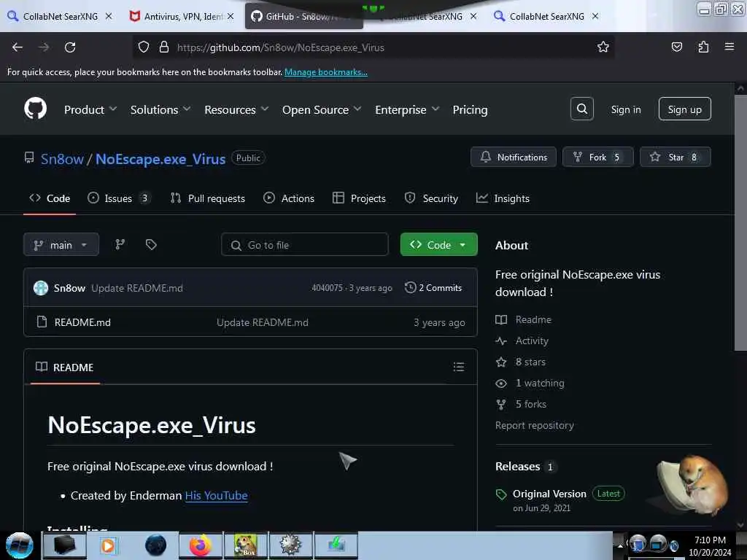Open GitHub search with magnifier button

pos(581,109)
